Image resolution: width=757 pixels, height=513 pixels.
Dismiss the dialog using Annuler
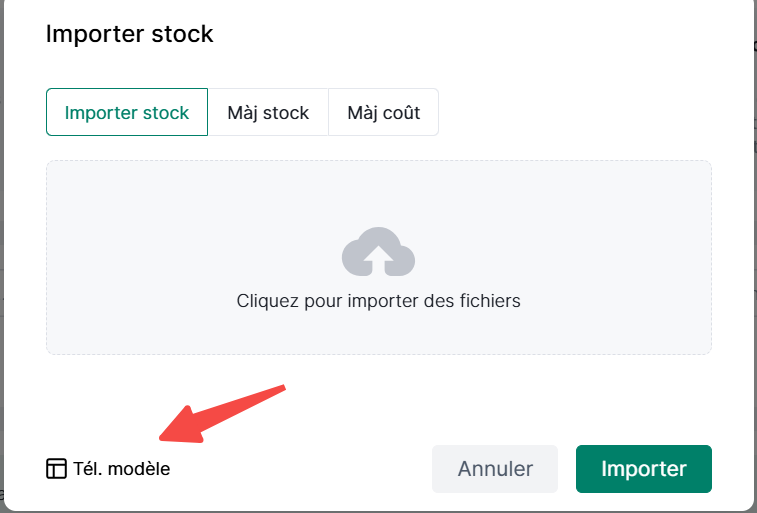tap(495, 469)
